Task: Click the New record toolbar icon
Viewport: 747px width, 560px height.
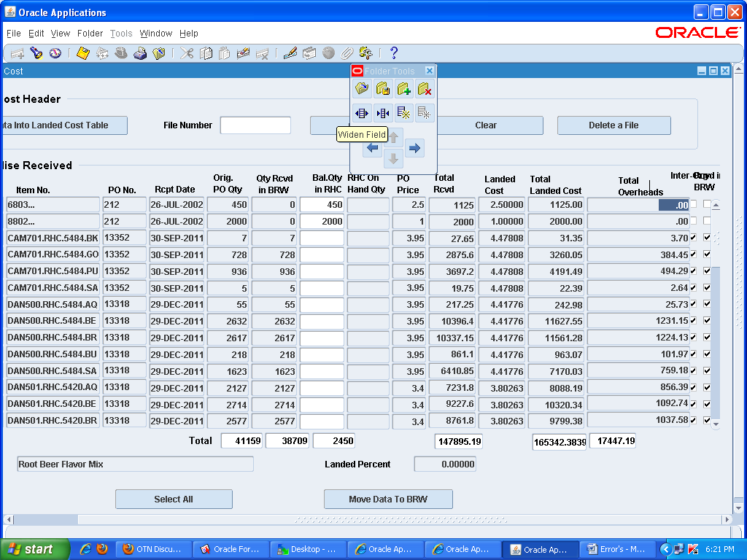Action: point(18,53)
